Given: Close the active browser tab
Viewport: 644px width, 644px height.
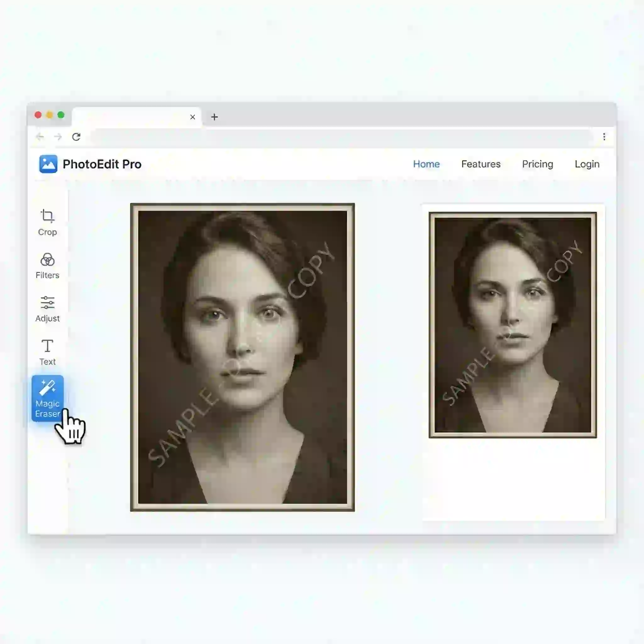Looking at the screenshot, I should point(193,117).
